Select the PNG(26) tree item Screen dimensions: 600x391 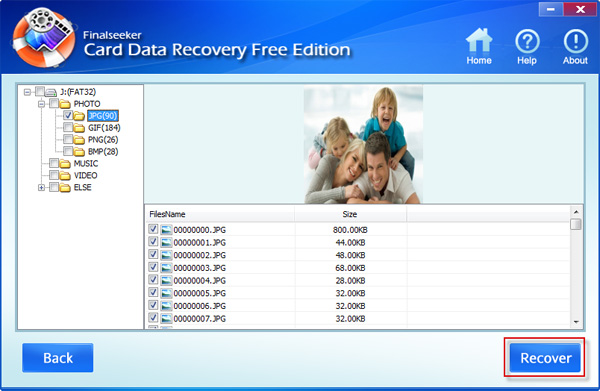(x=103, y=140)
